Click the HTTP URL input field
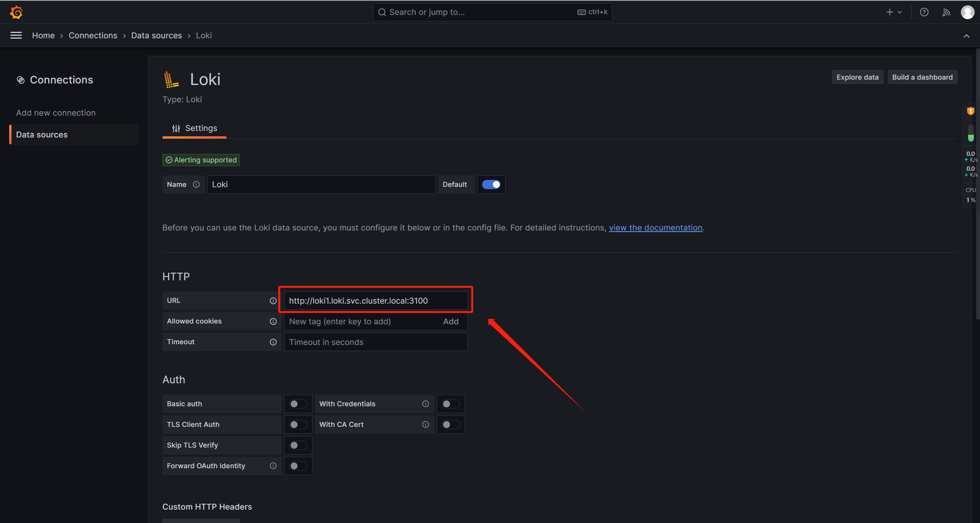Screen dimensions: 980x523 pyautogui.click(x=376, y=301)
